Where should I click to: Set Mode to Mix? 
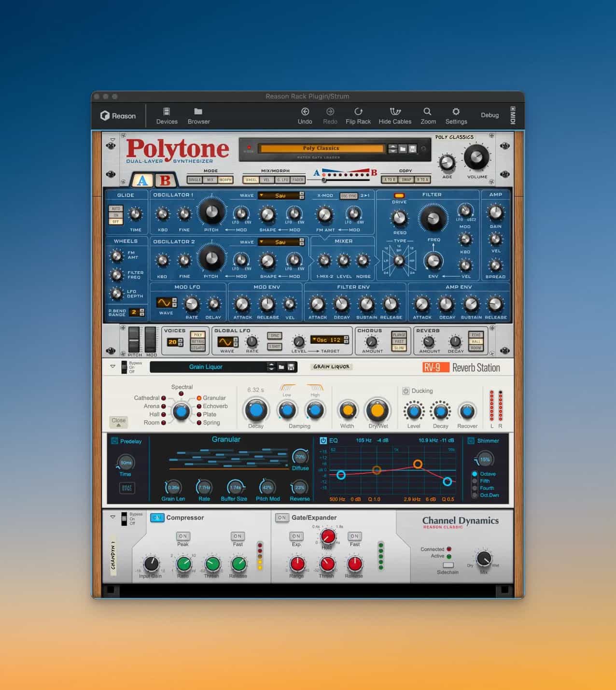tap(210, 180)
